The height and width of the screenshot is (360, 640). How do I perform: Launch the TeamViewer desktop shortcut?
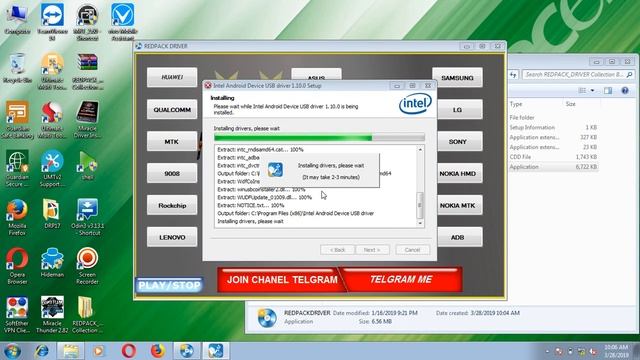52,21
